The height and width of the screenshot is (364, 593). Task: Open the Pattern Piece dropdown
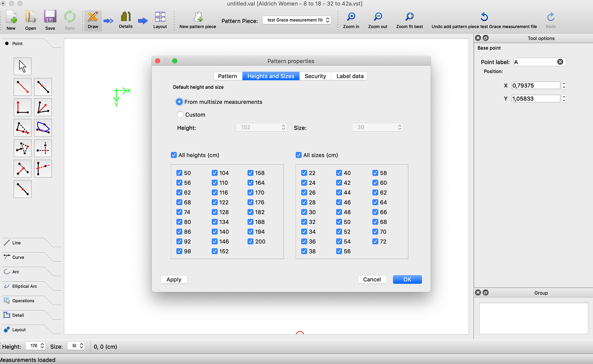(296, 20)
